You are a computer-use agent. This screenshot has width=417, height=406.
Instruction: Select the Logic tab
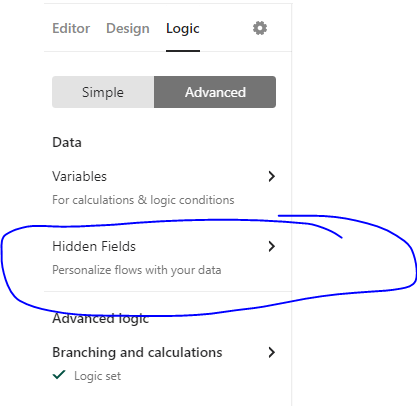pos(183,29)
